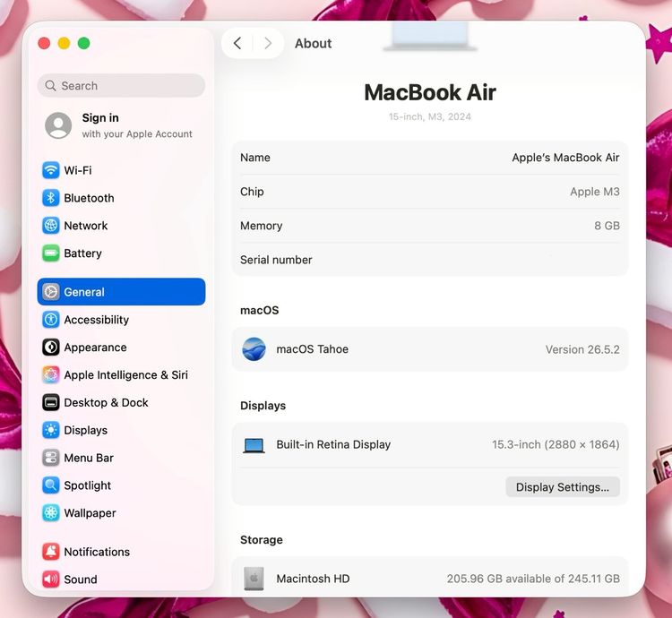The image size is (672, 618).
Task: Click the Version 26.5.2 text
Action: pyautogui.click(x=582, y=349)
